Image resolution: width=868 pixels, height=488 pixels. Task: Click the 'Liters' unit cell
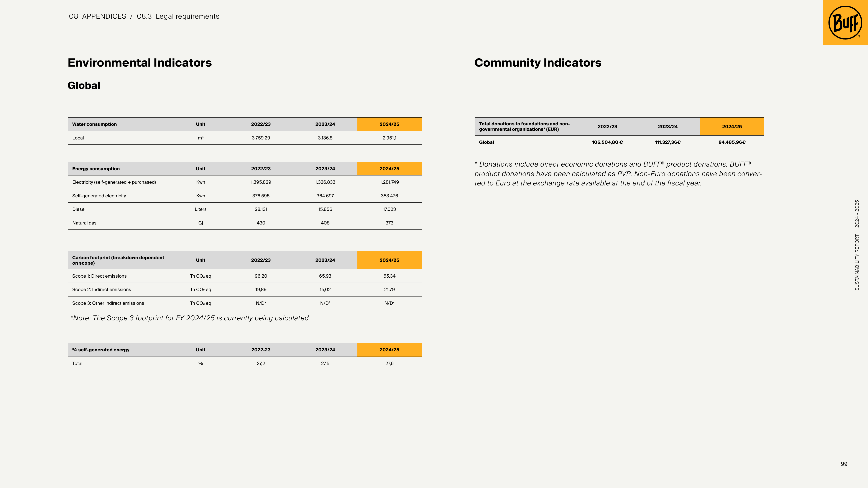click(x=201, y=210)
